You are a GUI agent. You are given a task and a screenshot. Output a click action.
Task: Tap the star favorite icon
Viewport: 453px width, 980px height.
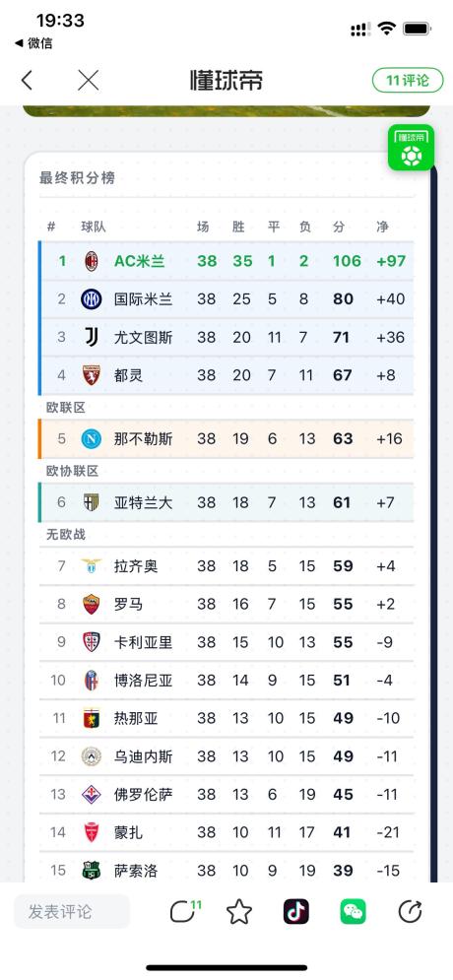239,912
